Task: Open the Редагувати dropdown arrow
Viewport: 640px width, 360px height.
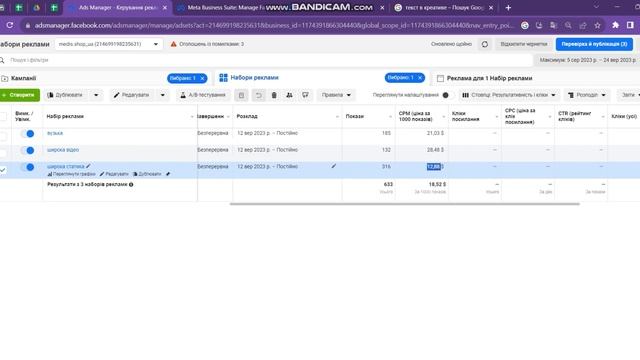Action: (x=162, y=95)
